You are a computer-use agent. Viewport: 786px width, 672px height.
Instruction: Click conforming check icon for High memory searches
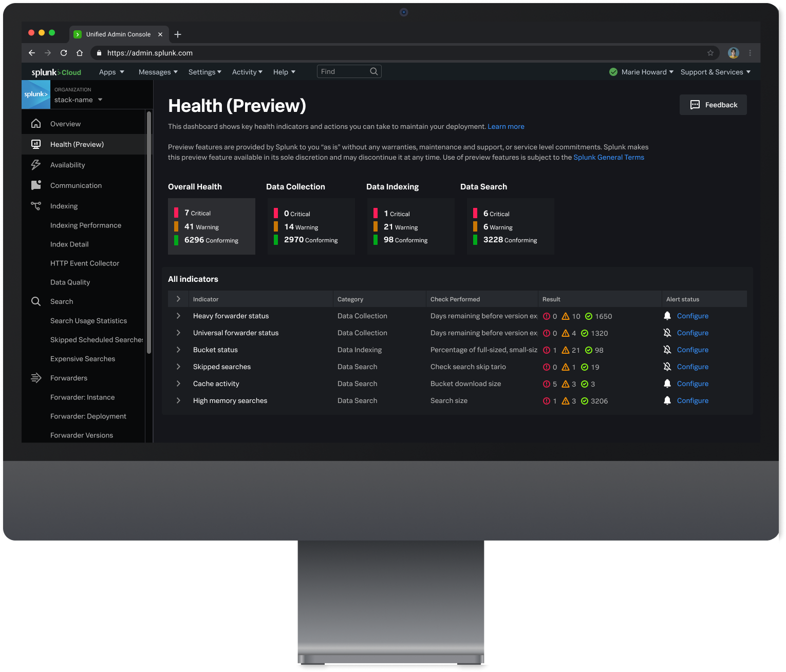click(x=585, y=401)
